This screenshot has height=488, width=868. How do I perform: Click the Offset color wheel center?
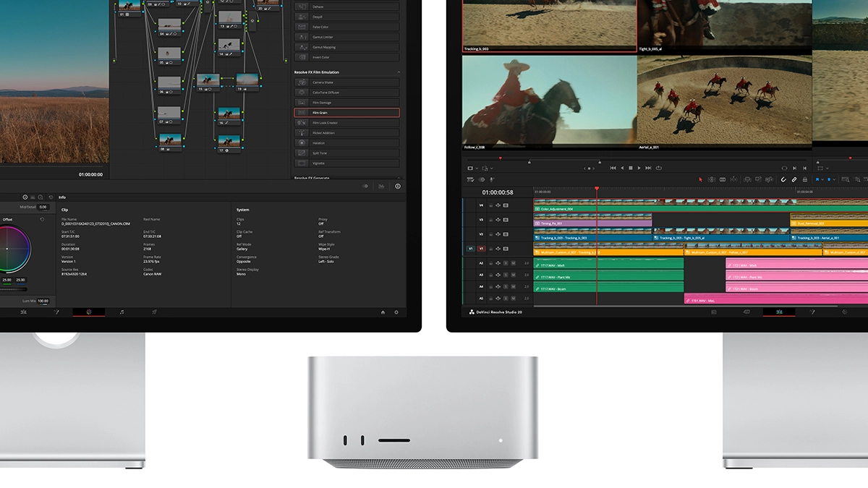click(x=7, y=249)
